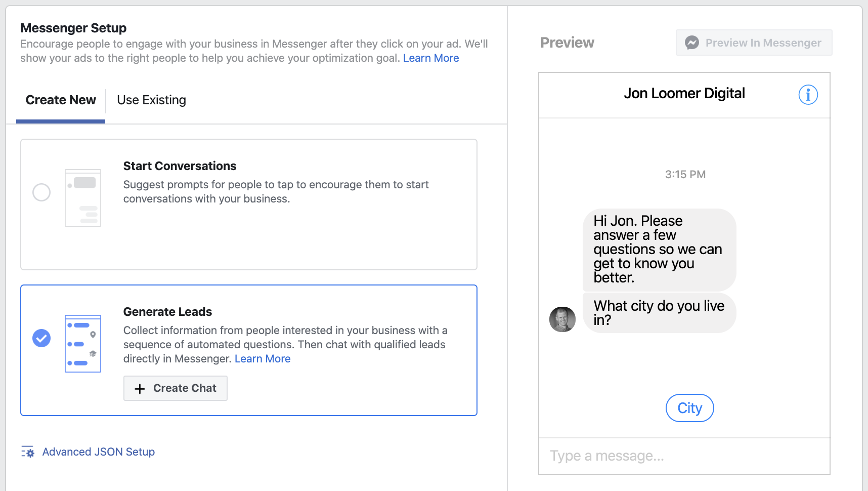The image size is (868, 491).
Task: Click the 3:15 PM timestamp
Action: click(x=685, y=175)
